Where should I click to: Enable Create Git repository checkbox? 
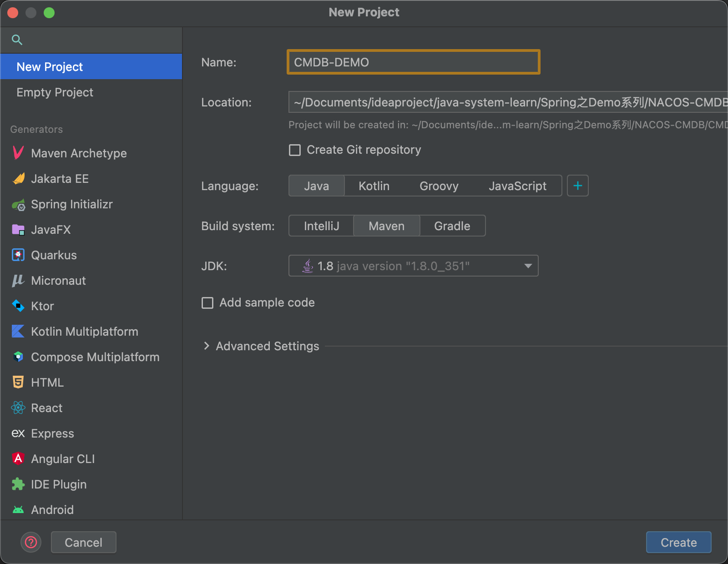pos(295,150)
